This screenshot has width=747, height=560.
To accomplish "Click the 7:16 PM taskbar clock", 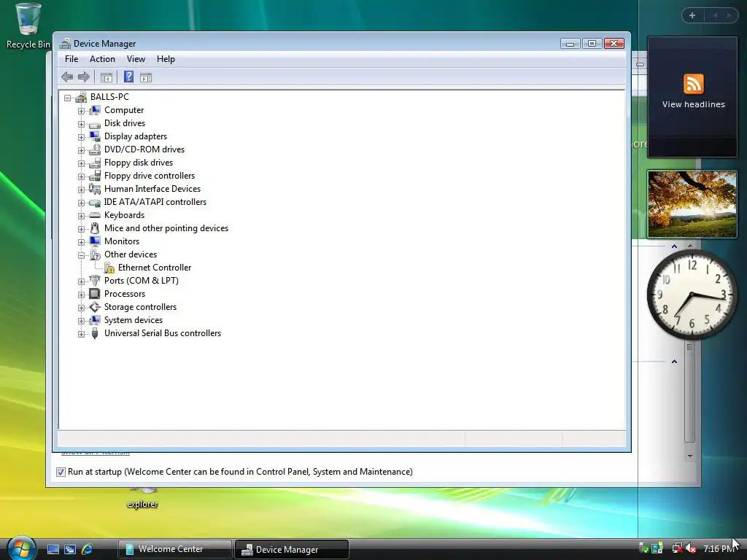I will [718, 548].
